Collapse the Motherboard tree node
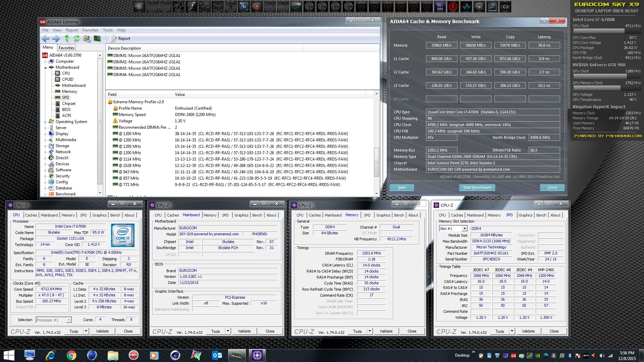 [45, 68]
